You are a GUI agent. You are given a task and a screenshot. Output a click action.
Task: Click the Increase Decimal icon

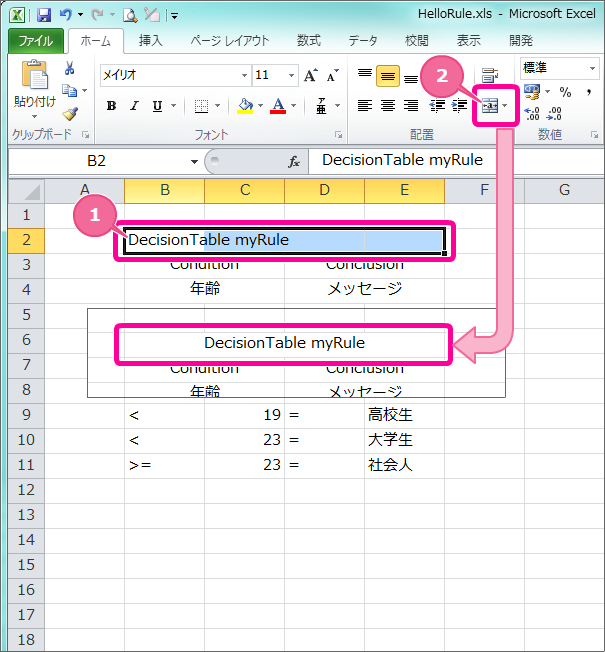(x=532, y=113)
